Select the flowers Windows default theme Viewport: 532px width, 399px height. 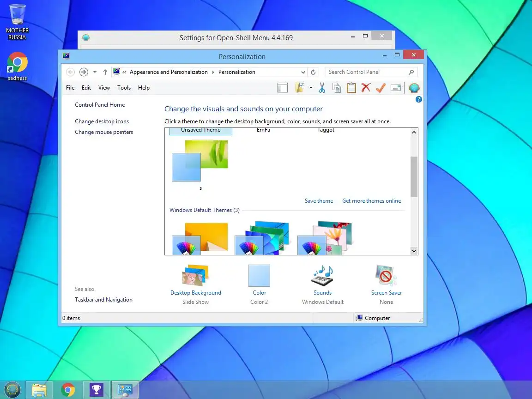point(325,238)
